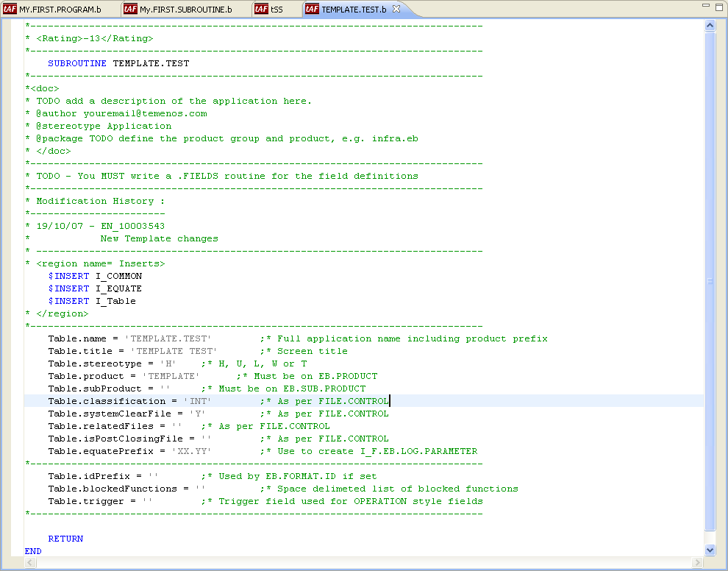728x571 pixels.
Task: Minimize the editor area
Action: [705, 6]
